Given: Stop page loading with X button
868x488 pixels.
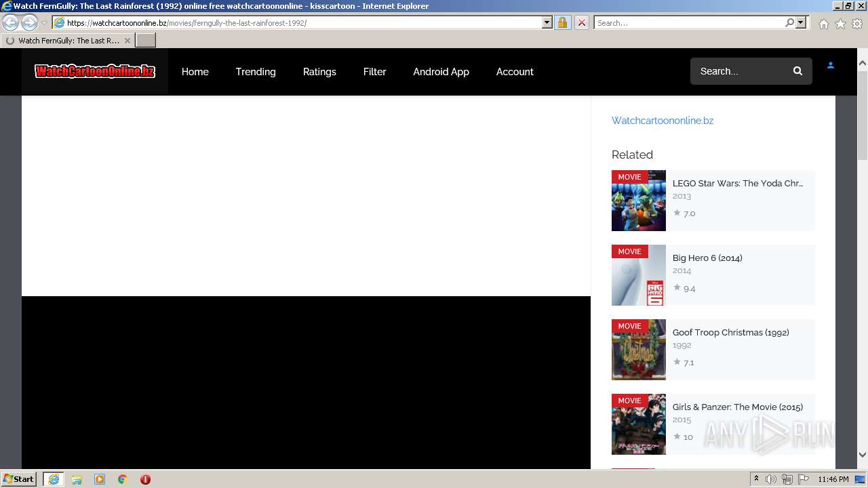Looking at the screenshot, I should coord(581,22).
